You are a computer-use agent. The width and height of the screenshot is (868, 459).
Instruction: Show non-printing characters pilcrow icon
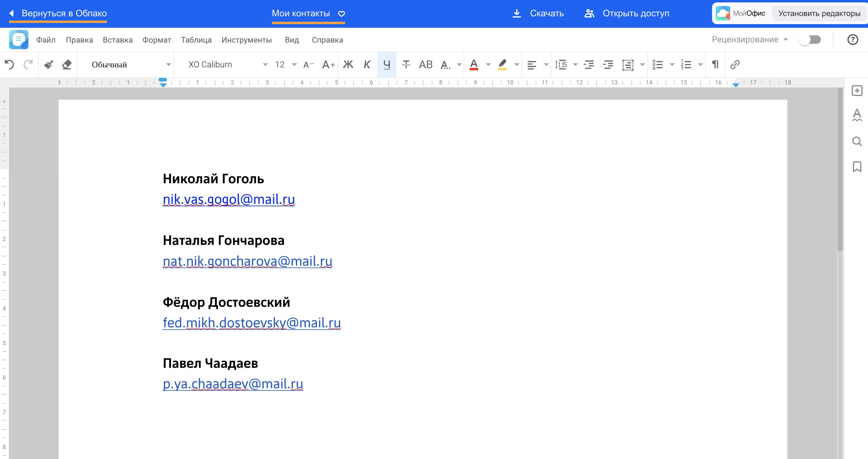point(715,64)
